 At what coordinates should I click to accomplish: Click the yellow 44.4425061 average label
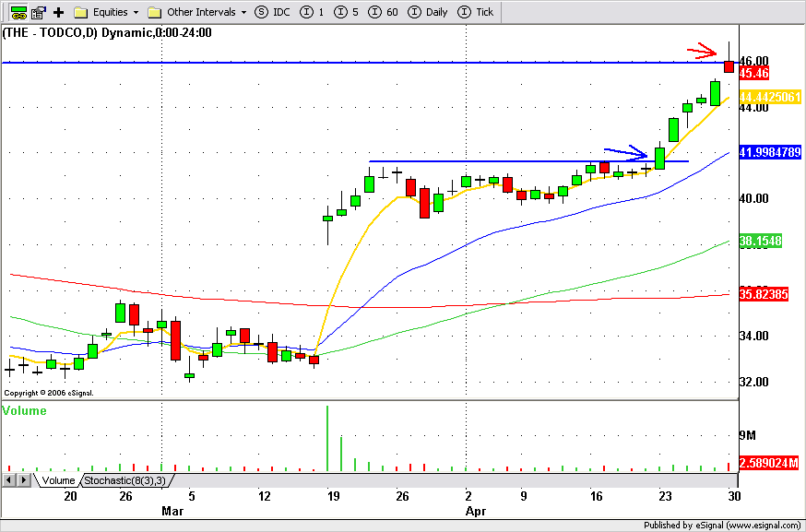tap(770, 97)
